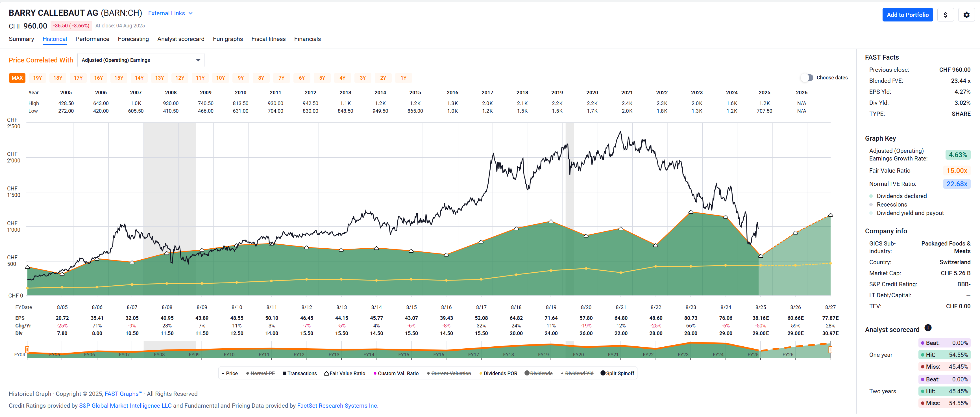This screenshot has height=417, width=980.
Task: Open the FAST Graphs link
Action: [123, 394]
